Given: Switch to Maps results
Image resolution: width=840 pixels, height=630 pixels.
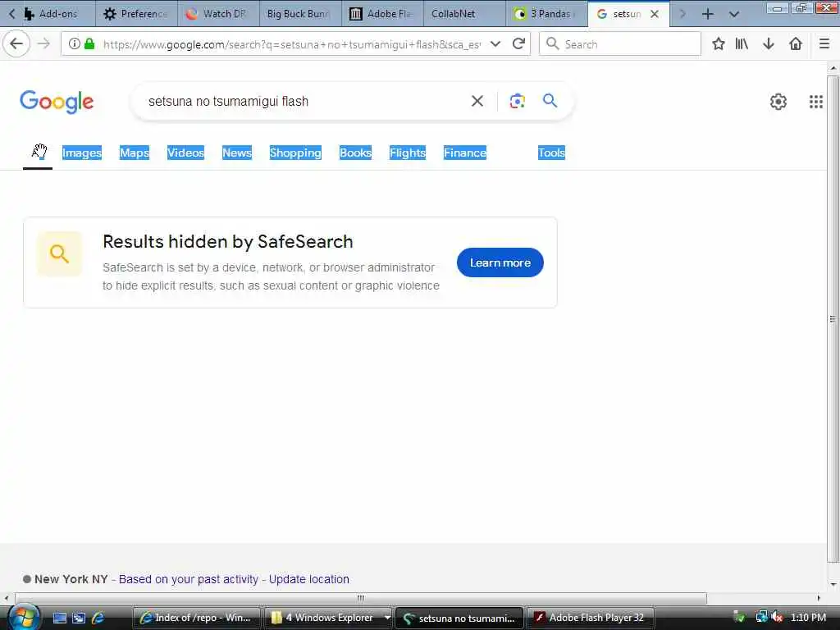Looking at the screenshot, I should (x=135, y=153).
